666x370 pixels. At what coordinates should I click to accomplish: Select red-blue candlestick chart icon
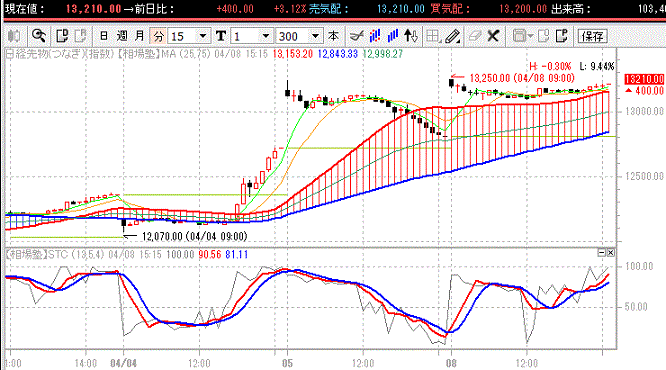tap(375, 36)
